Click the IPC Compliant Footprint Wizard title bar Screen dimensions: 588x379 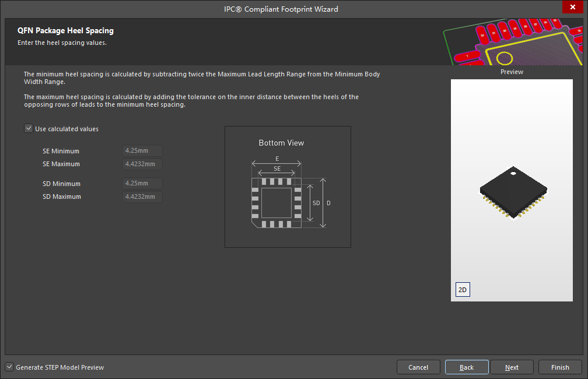281,9
